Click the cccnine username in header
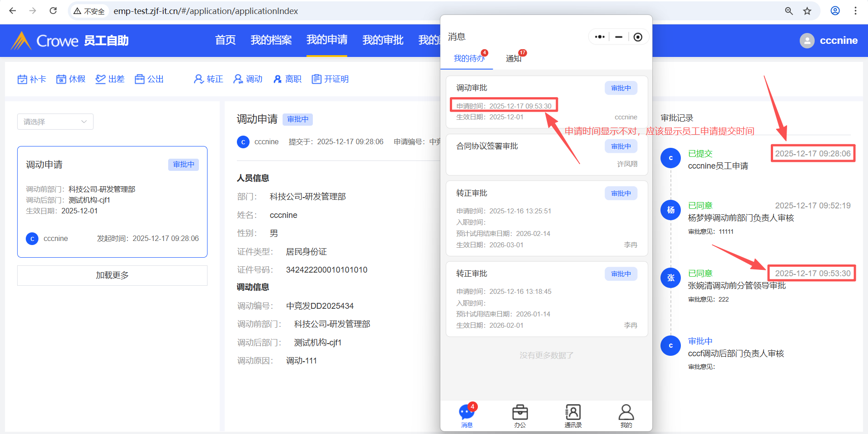Viewport: 868px width, 434px height. pos(839,41)
